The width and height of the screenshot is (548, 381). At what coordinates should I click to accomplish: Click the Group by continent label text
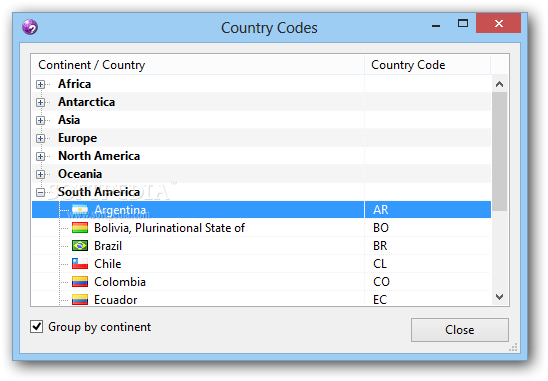tap(100, 327)
